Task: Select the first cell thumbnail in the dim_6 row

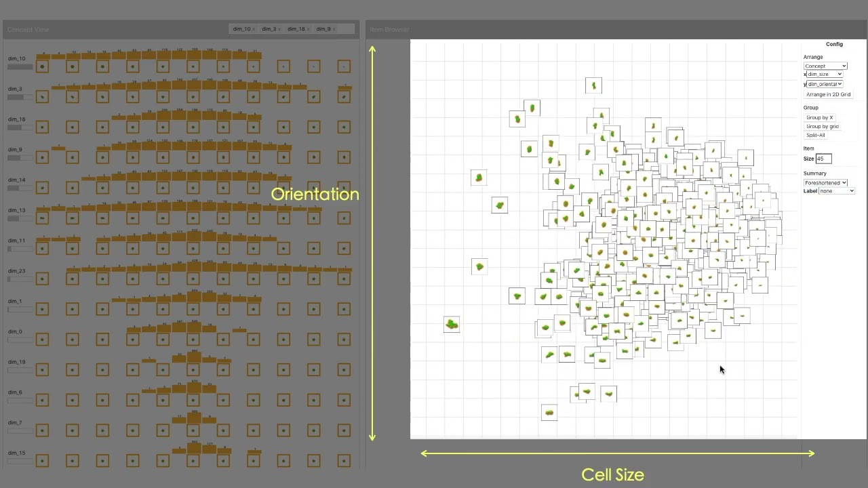Action: [x=42, y=400]
